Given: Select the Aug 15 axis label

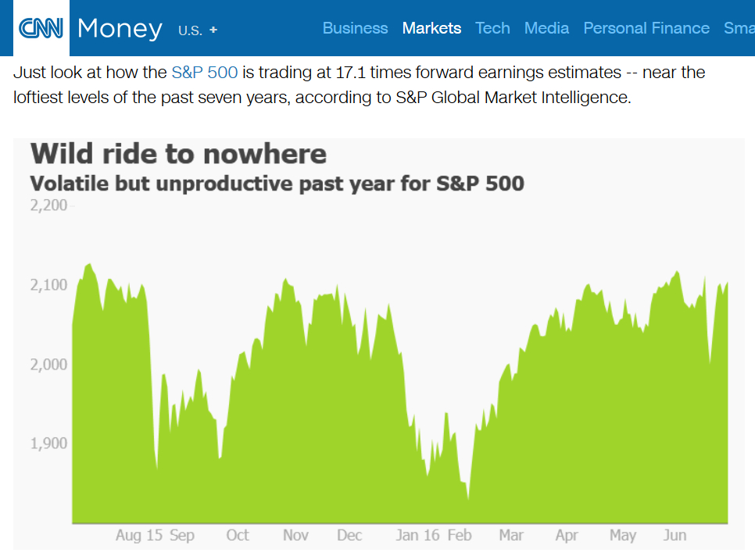Looking at the screenshot, I should [x=138, y=535].
